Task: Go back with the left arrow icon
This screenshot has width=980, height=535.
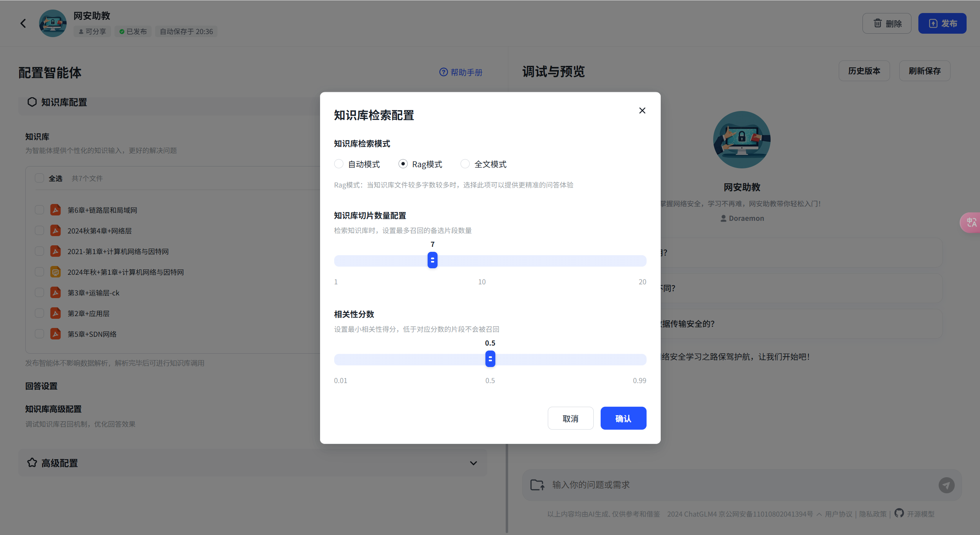Action: tap(23, 23)
